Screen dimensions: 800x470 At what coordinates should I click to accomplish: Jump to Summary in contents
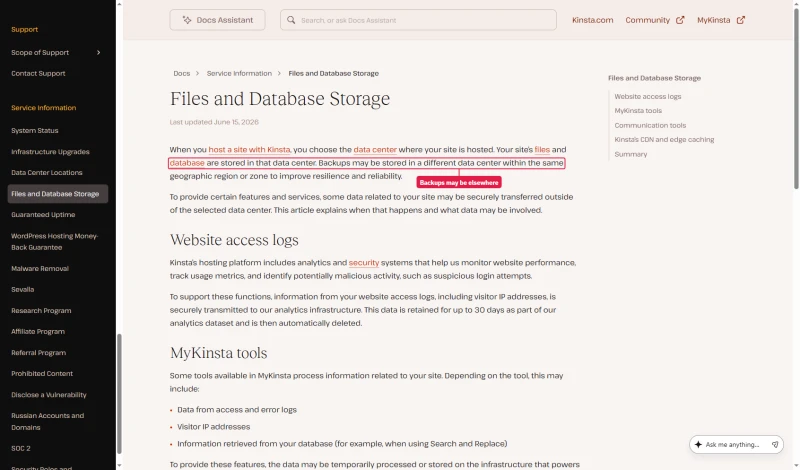[x=631, y=155]
